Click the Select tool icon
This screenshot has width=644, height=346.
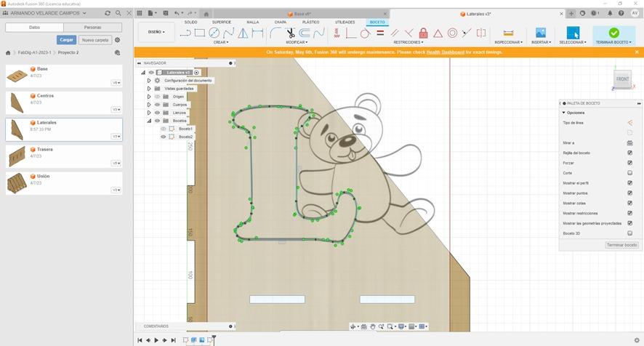(573, 33)
